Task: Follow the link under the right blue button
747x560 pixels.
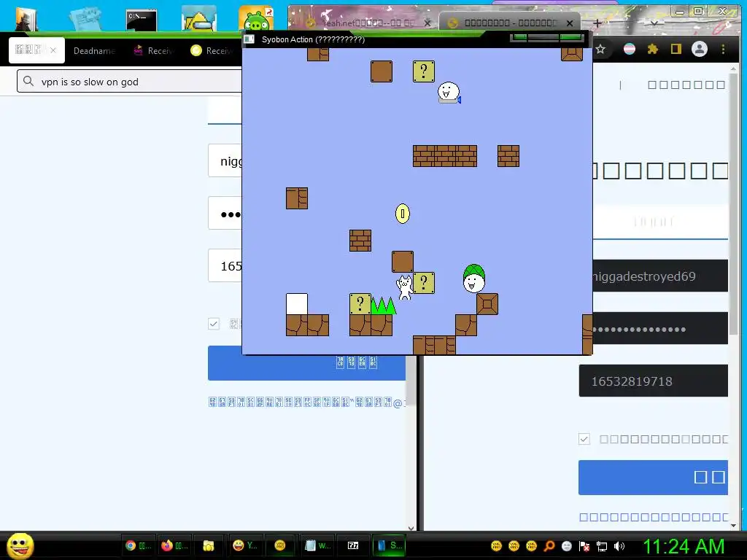Action: pos(654,517)
